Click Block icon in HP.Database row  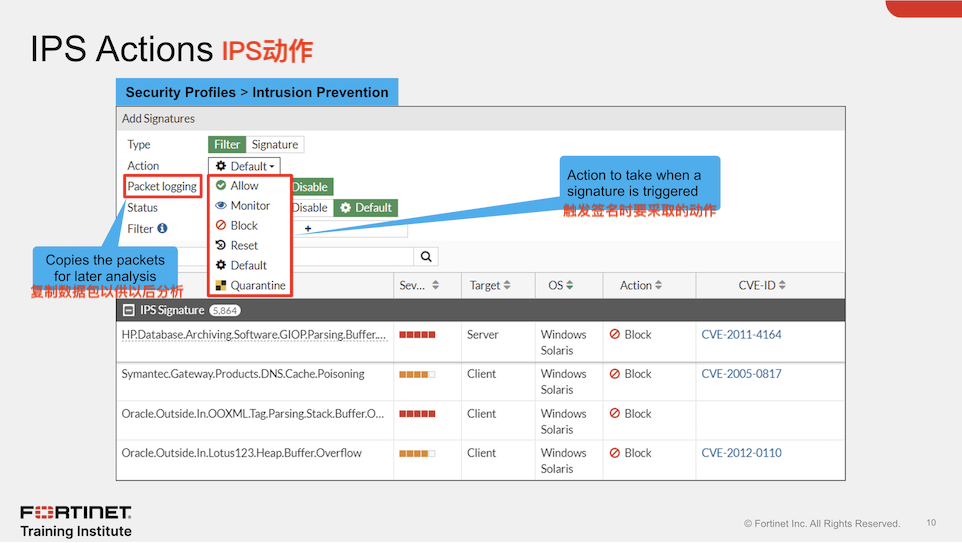click(615, 334)
